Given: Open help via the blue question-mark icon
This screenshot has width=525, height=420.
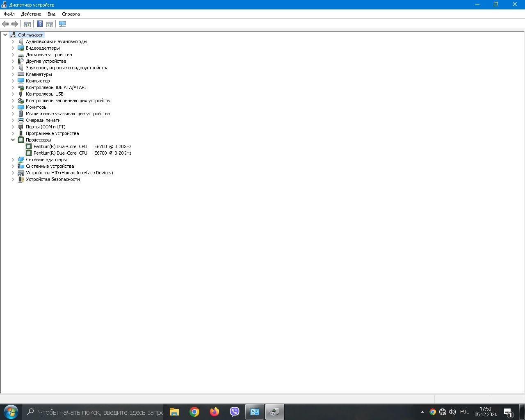Looking at the screenshot, I should coord(40,24).
